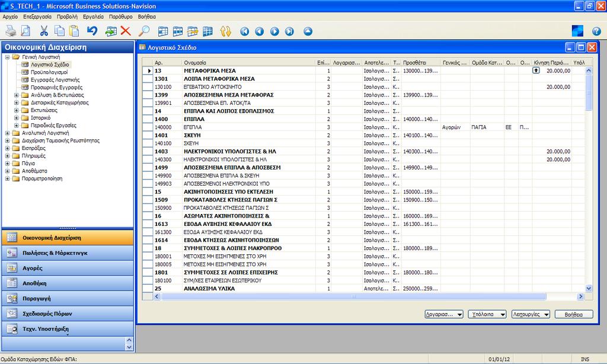607x364 pixels.
Task: Click the Βοήθεια button below the grid
Action: [x=574, y=314]
